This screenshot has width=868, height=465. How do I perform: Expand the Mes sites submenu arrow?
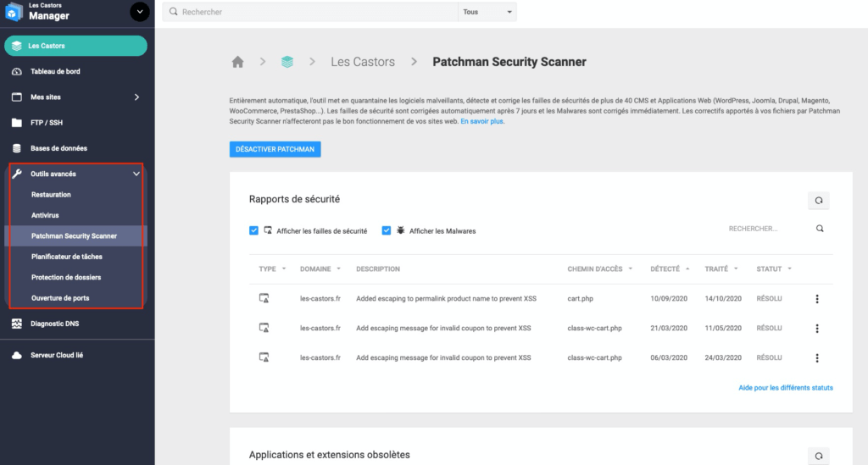(136, 97)
